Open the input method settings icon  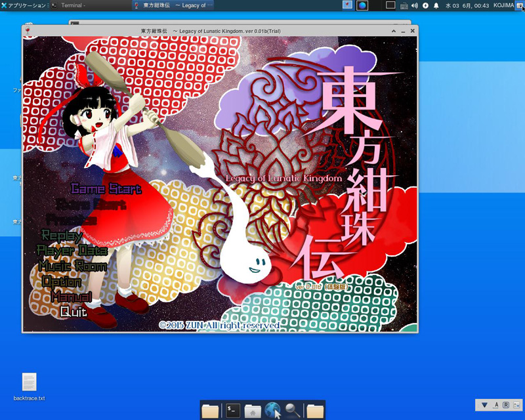pyautogui.click(x=516, y=405)
